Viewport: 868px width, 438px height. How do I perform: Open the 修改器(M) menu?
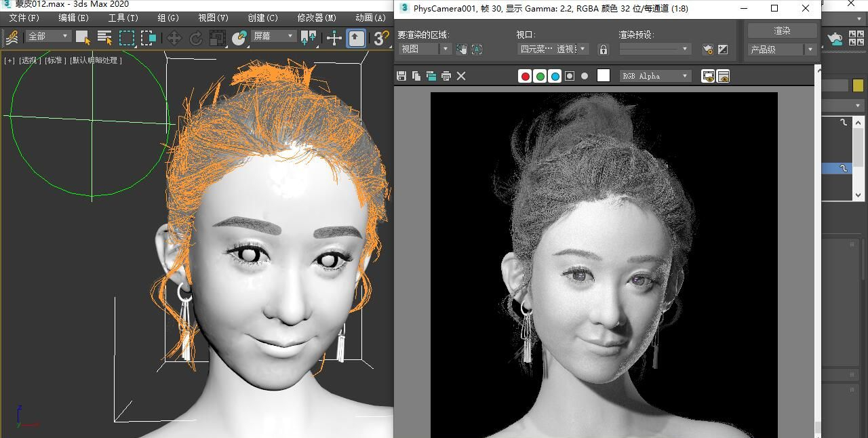tap(317, 18)
